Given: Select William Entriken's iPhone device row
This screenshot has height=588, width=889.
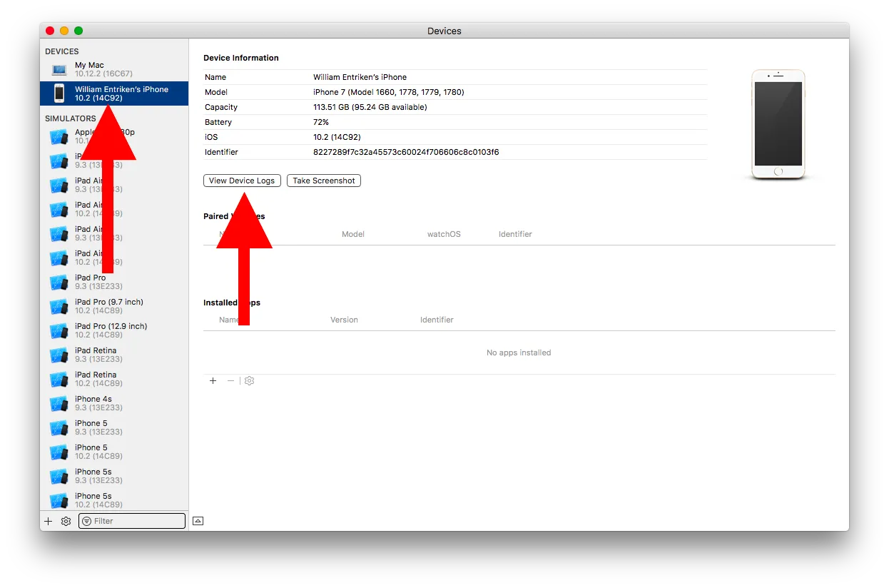Looking at the screenshot, I should point(114,93).
